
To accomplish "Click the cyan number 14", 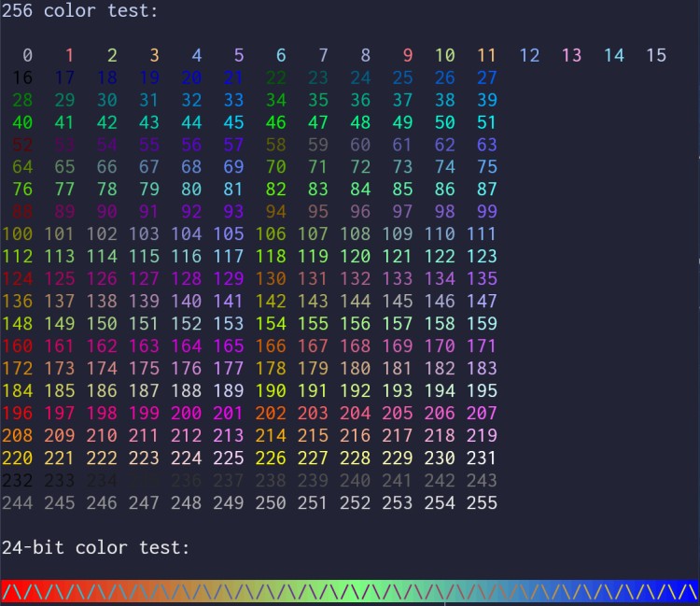I will [614, 55].
